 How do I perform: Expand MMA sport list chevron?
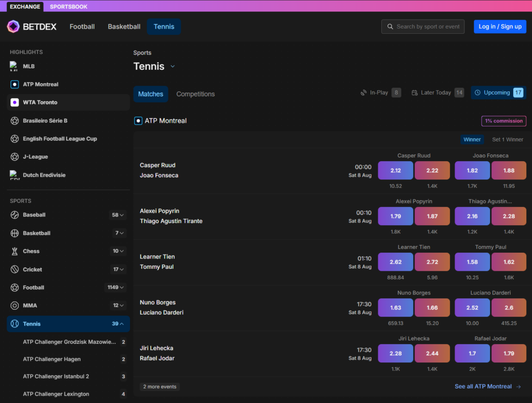(x=122, y=306)
